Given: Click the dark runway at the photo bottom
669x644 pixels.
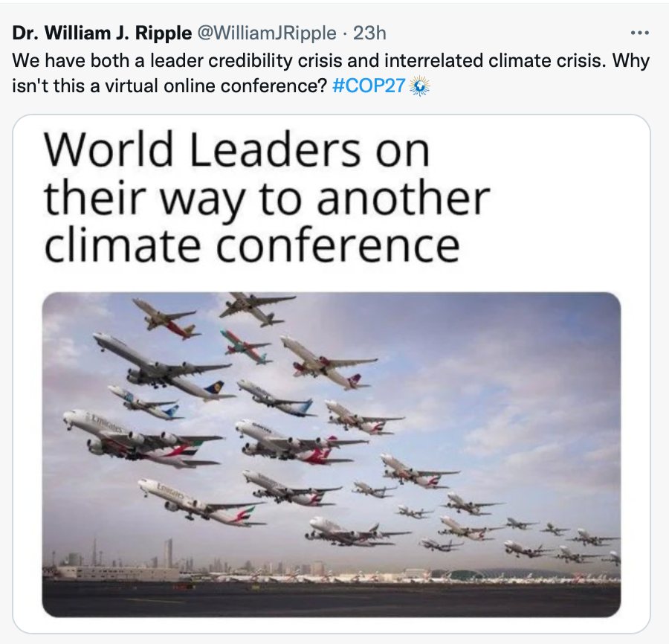Looking at the screenshot, I should pos(331,599).
